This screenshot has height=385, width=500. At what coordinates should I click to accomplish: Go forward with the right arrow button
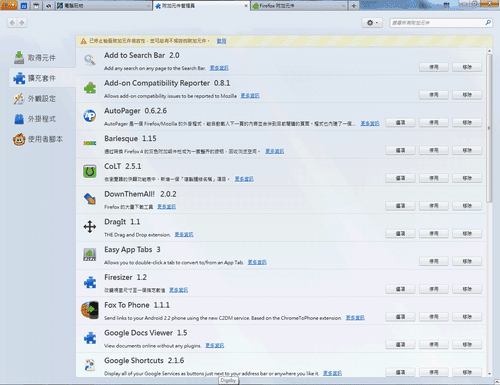click(x=22, y=23)
